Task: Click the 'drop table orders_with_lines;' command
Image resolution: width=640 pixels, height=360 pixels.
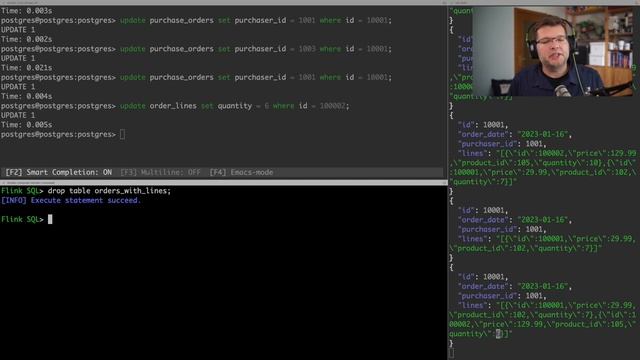Action: click(x=109, y=191)
